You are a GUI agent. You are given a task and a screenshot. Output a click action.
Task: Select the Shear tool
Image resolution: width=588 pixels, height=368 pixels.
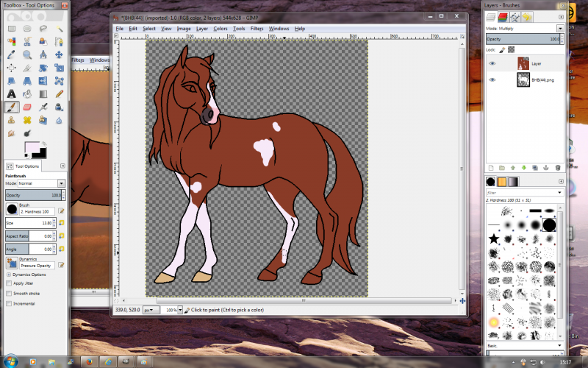pyautogui.click(x=12, y=81)
